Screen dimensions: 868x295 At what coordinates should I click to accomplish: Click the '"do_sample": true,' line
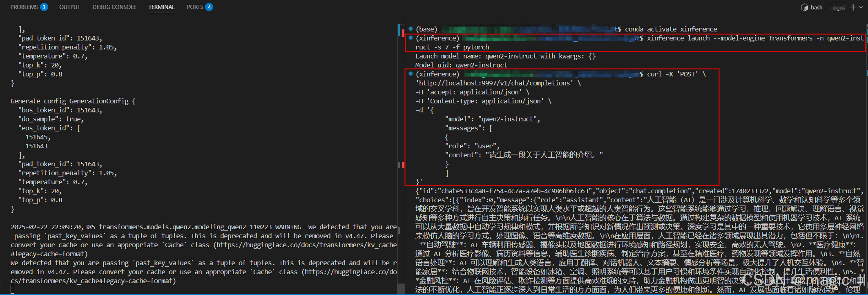tap(51, 119)
